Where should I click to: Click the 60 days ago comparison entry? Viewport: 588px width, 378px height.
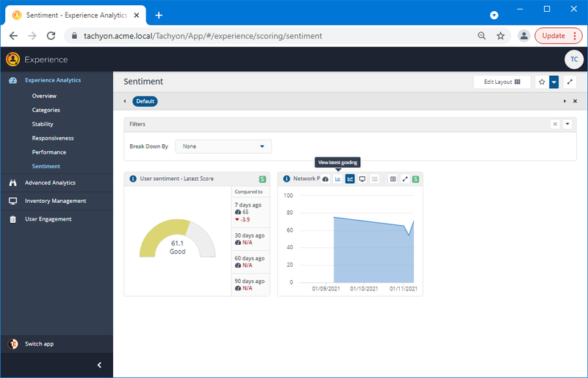pos(250,262)
